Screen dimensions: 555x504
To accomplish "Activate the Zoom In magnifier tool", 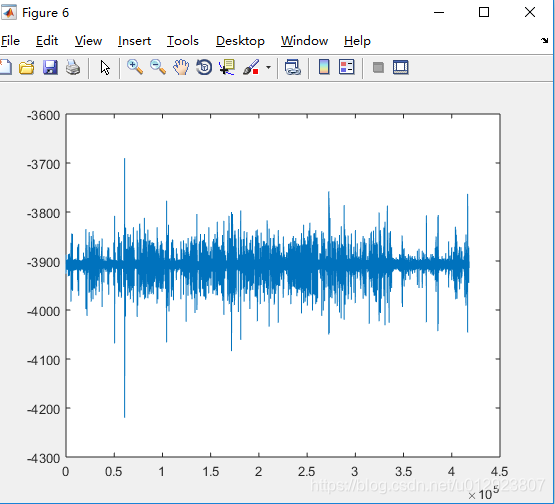I will [x=135, y=67].
